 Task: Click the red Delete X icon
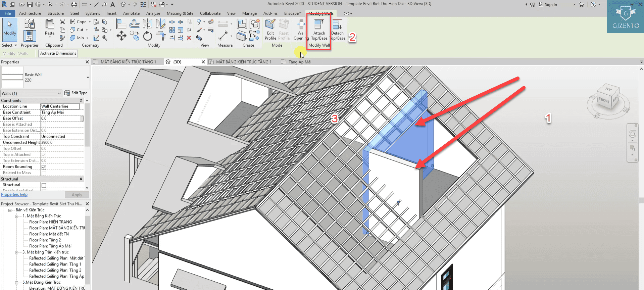(x=189, y=38)
